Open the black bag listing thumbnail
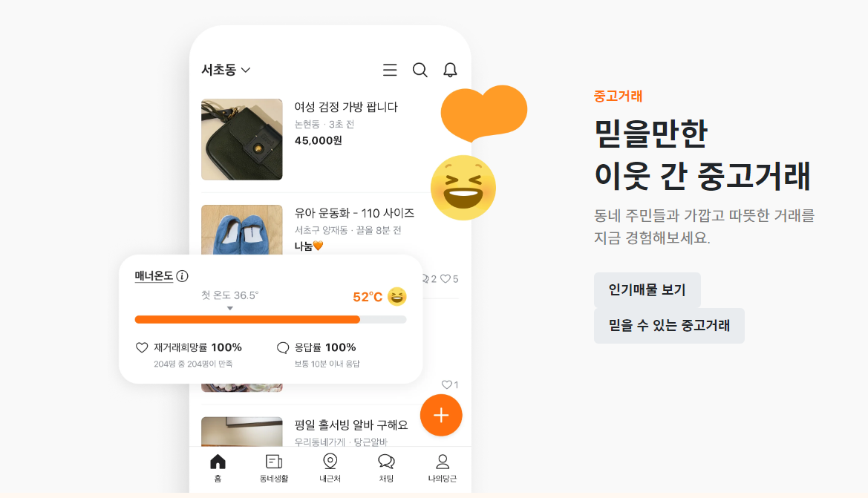 (242, 140)
